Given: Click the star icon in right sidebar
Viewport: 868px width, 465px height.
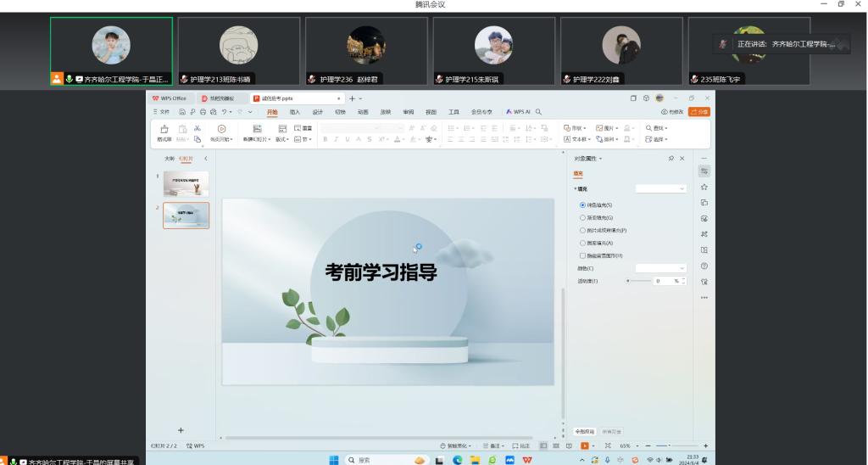Looking at the screenshot, I should point(704,187).
